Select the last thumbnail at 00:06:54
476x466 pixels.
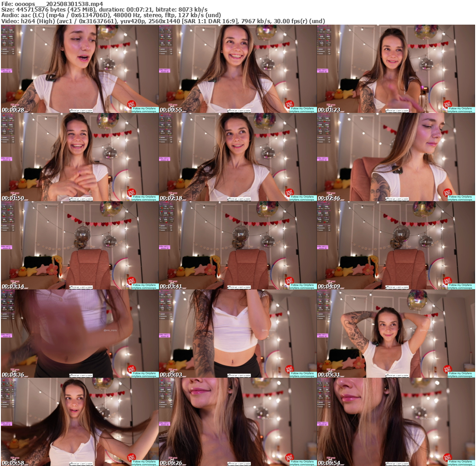(396, 421)
